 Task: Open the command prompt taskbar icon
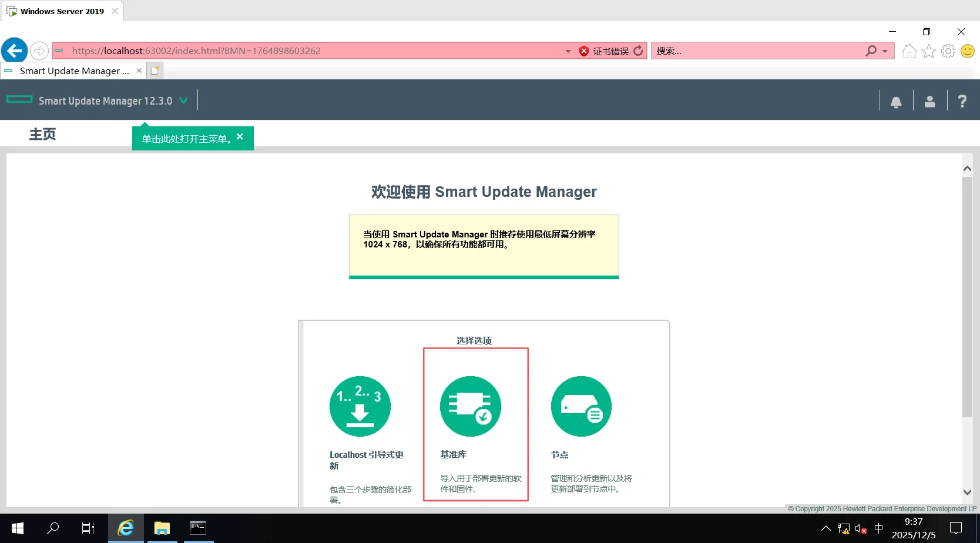click(x=198, y=528)
